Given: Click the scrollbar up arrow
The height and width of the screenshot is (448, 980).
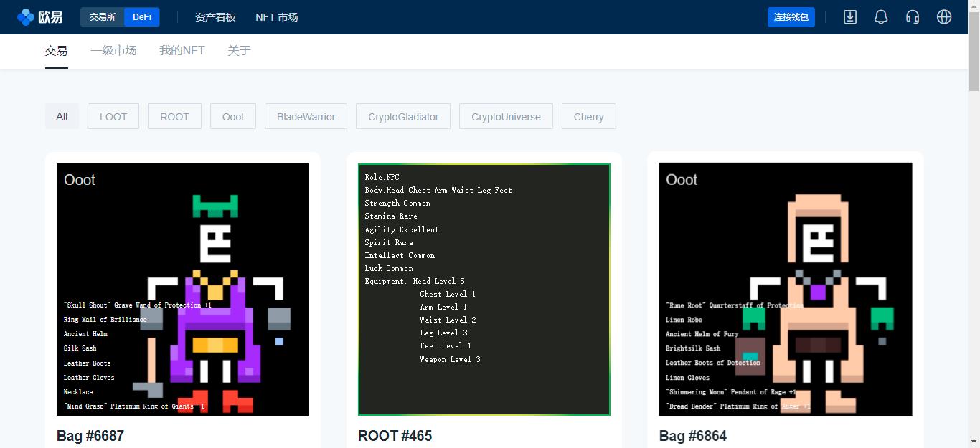Looking at the screenshot, I should (974, 6).
